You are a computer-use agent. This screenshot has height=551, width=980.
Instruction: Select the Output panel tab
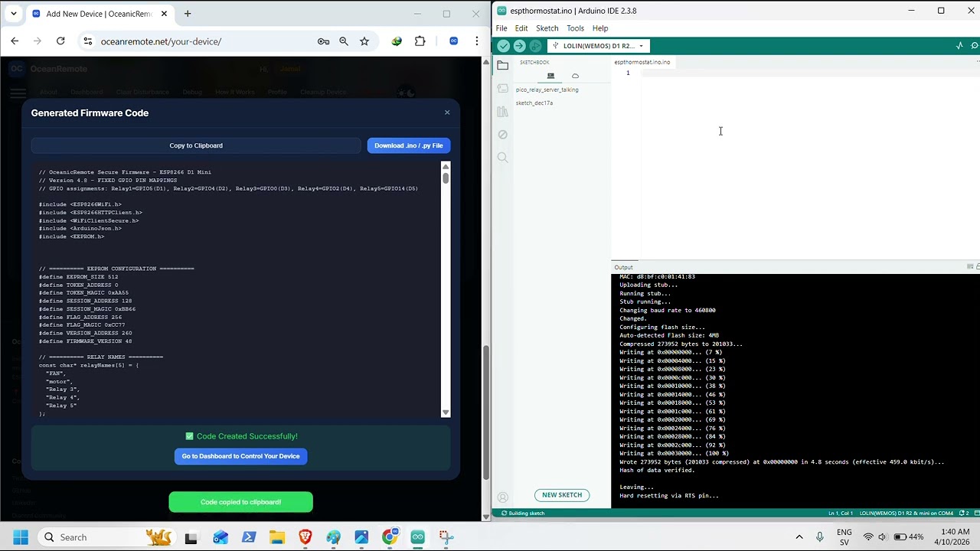click(623, 267)
